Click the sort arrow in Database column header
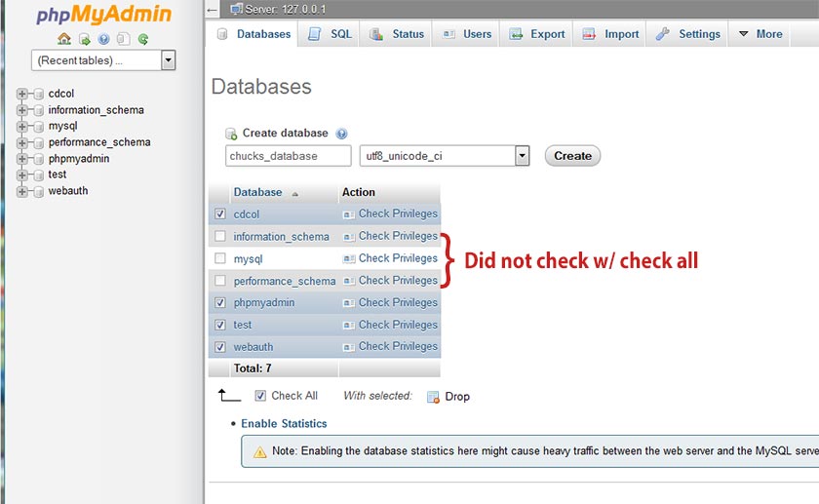The width and height of the screenshot is (819, 504). [x=295, y=194]
